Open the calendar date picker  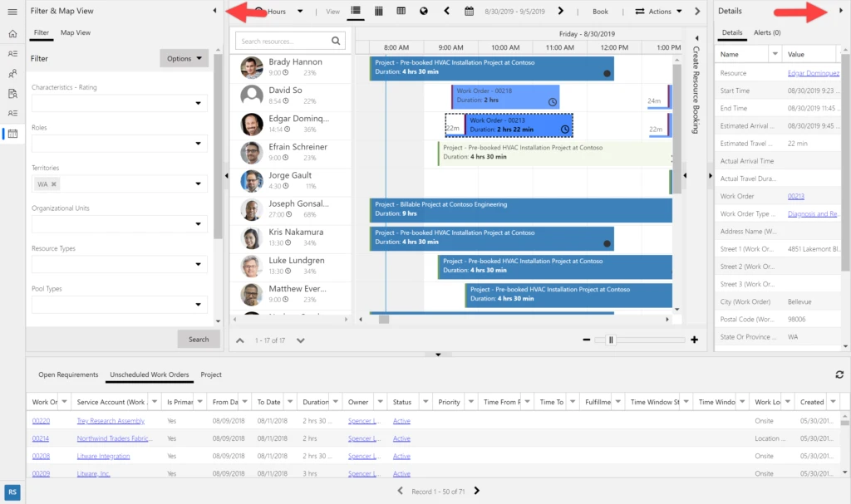pos(469,12)
